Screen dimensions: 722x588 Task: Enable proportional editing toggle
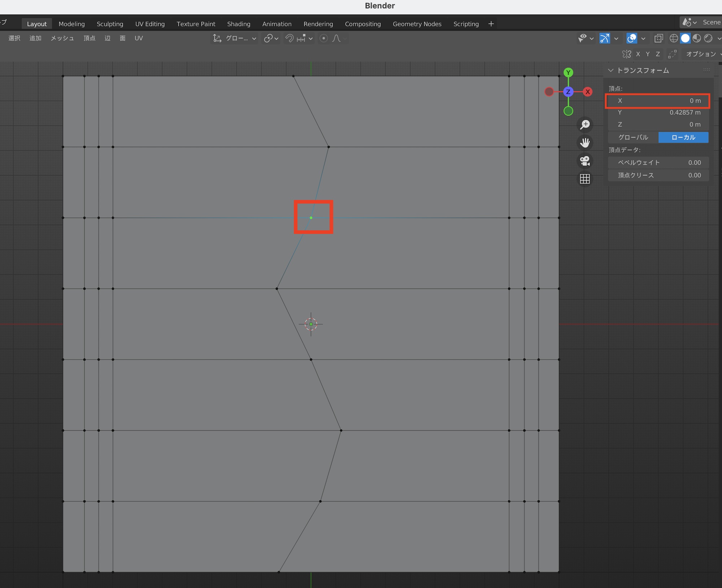click(x=324, y=38)
